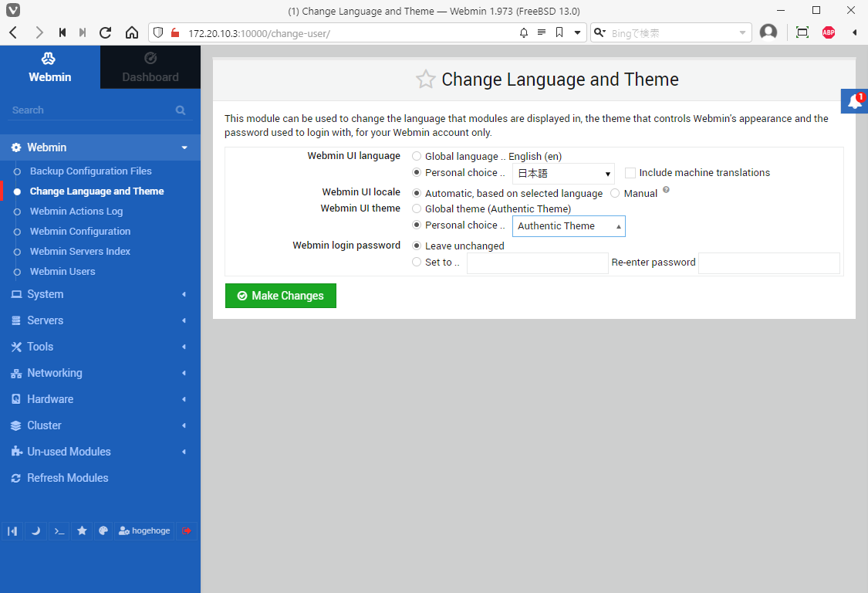Viewport: 868px width, 593px height.
Task: Favorite the module with the star icon
Action: (x=426, y=80)
